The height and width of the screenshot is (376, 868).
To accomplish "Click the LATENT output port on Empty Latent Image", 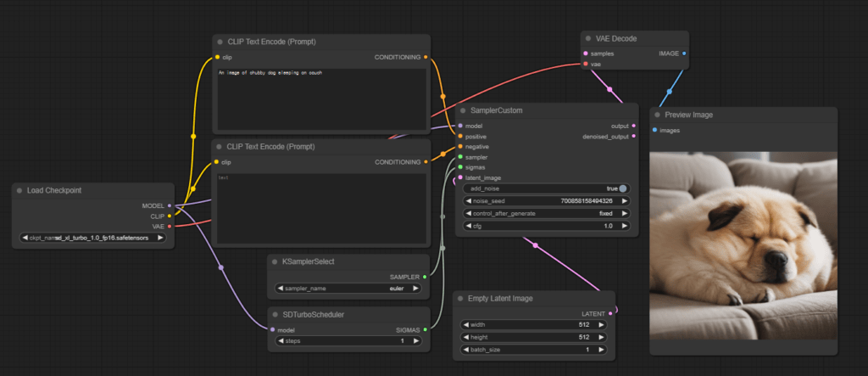I will 616,311.
